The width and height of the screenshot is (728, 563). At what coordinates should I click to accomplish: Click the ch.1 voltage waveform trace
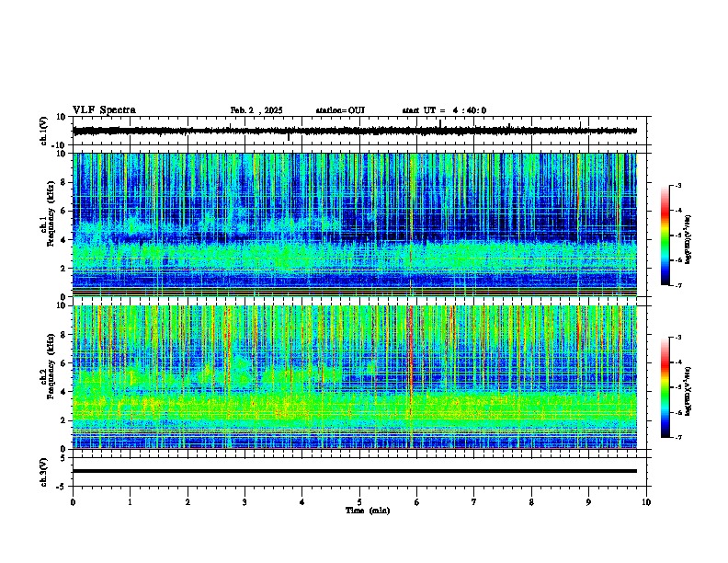tap(355, 131)
